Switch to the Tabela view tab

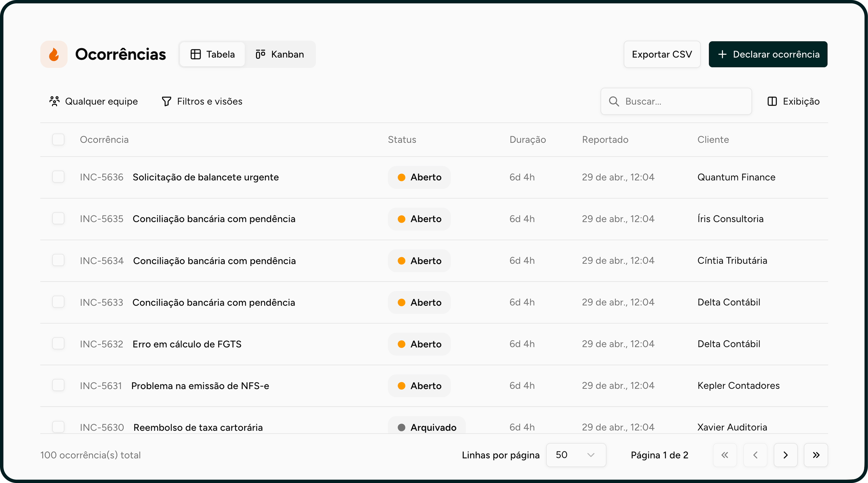click(212, 54)
